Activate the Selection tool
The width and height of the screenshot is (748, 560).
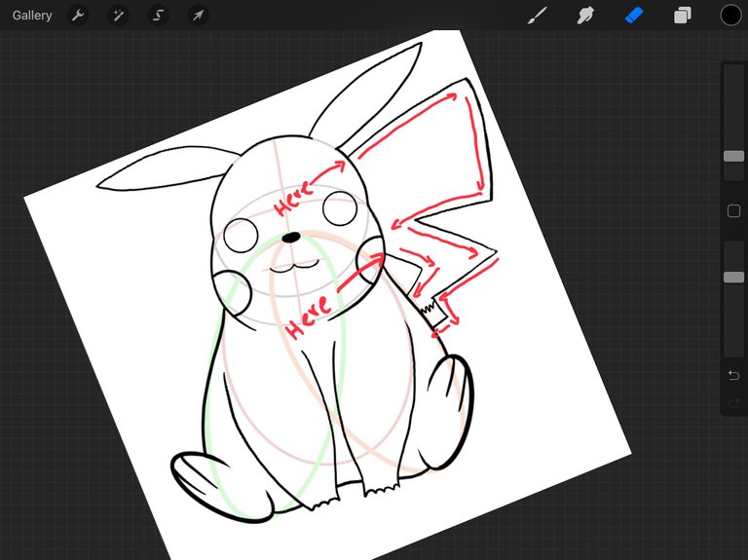158,16
